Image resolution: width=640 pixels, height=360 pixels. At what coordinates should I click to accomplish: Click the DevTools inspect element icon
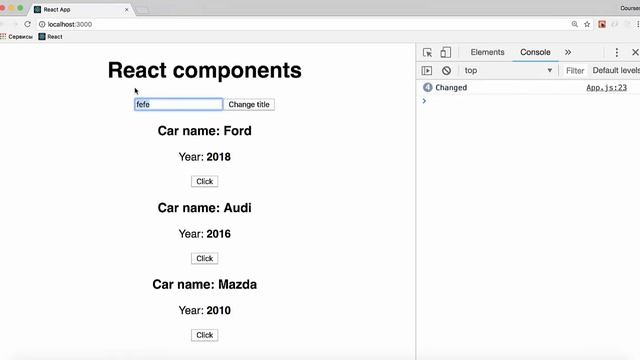click(x=427, y=52)
